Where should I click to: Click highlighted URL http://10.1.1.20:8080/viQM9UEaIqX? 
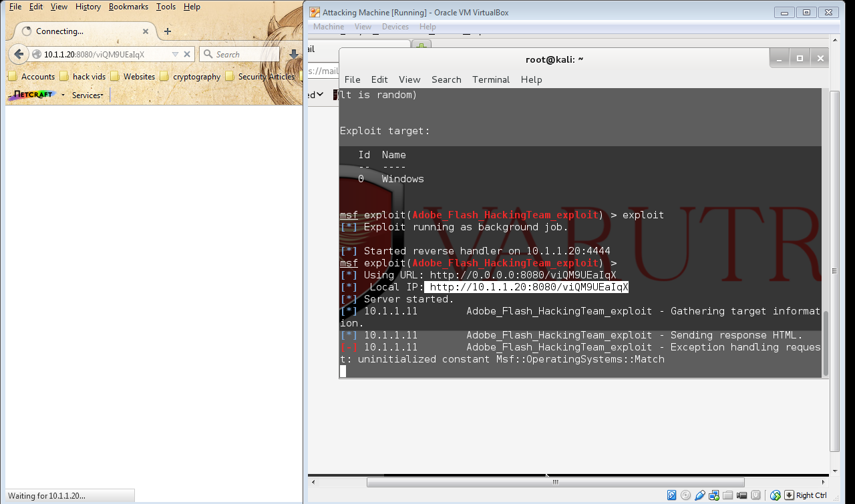528,287
